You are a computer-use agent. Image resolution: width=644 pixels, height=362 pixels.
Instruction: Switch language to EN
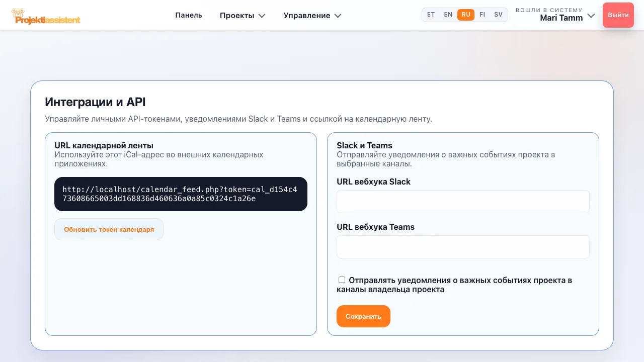pyautogui.click(x=448, y=15)
